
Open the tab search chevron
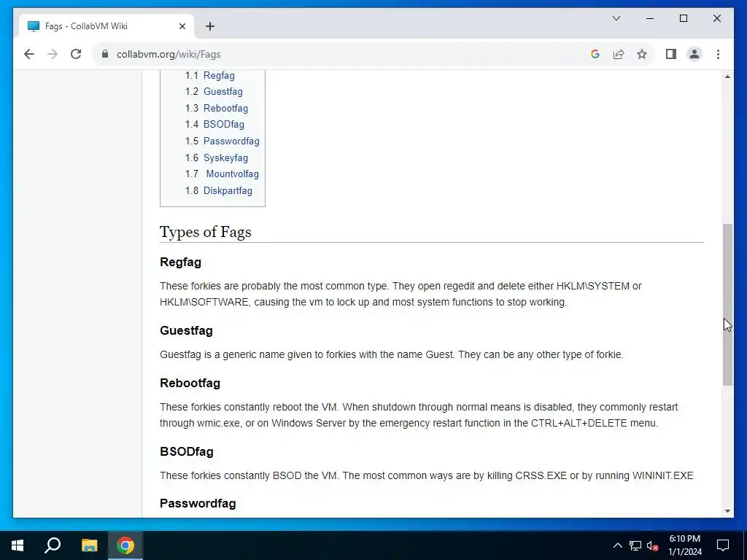[616, 18]
